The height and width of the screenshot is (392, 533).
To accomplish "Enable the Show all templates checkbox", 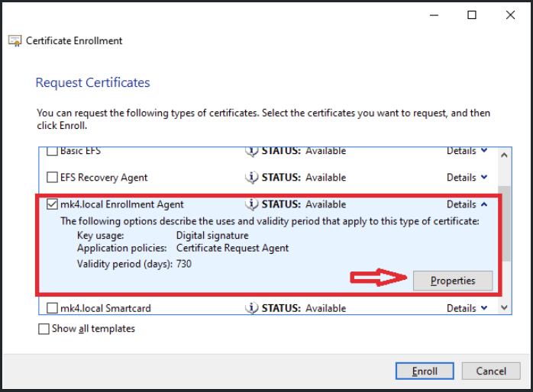I will pos(44,329).
